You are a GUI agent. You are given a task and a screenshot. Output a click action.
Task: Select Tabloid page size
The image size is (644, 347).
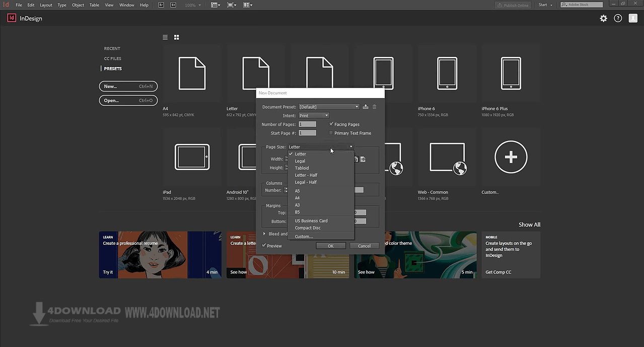point(321,168)
